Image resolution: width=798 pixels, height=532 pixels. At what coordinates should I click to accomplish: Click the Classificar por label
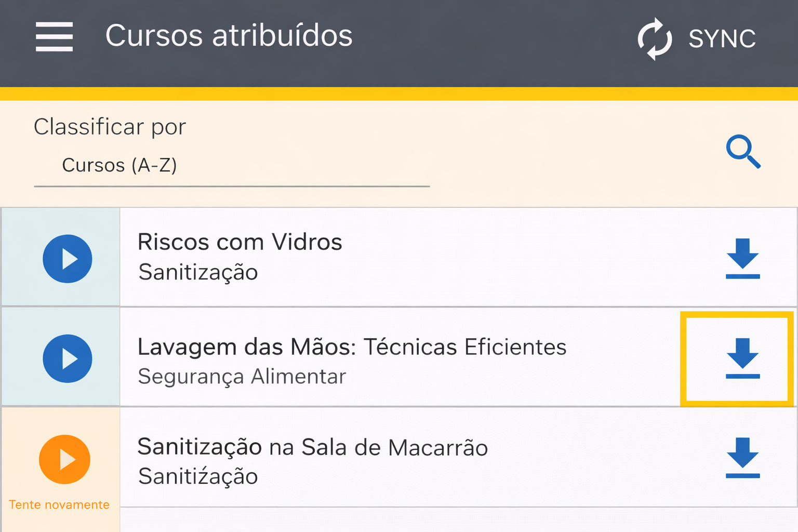click(110, 127)
